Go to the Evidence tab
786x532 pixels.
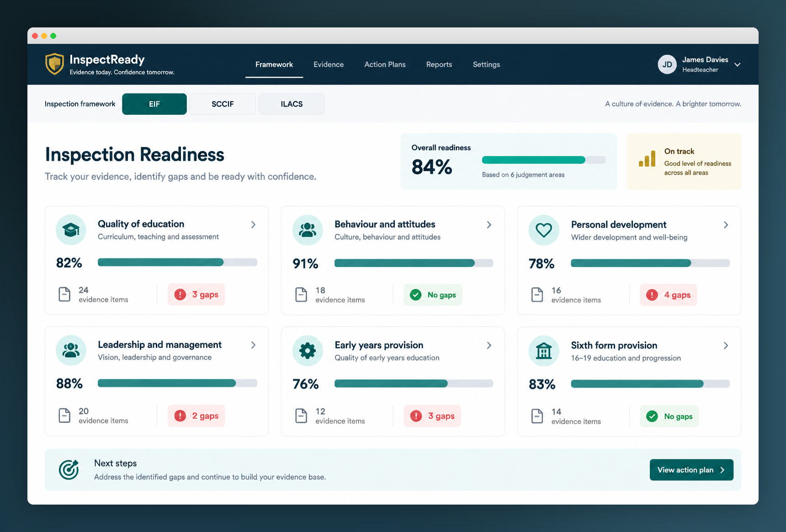[x=329, y=64]
